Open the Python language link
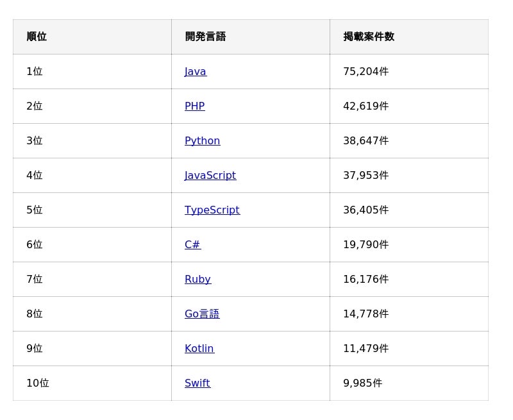This screenshot has width=513, height=420. pos(202,141)
